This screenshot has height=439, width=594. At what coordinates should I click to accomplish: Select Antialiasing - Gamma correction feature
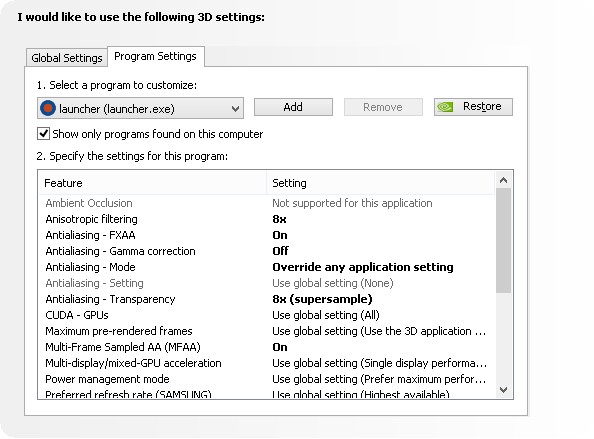click(120, 251)
